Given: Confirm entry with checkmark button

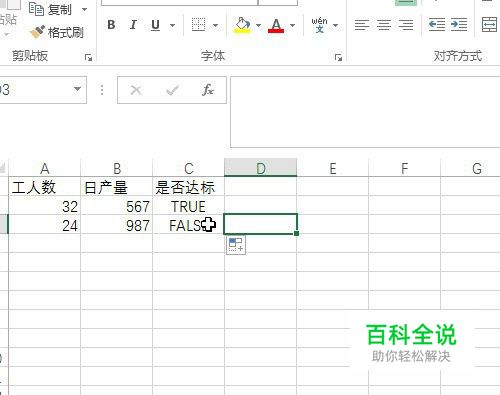Looking at the screenshot, I should click(172, 90).
